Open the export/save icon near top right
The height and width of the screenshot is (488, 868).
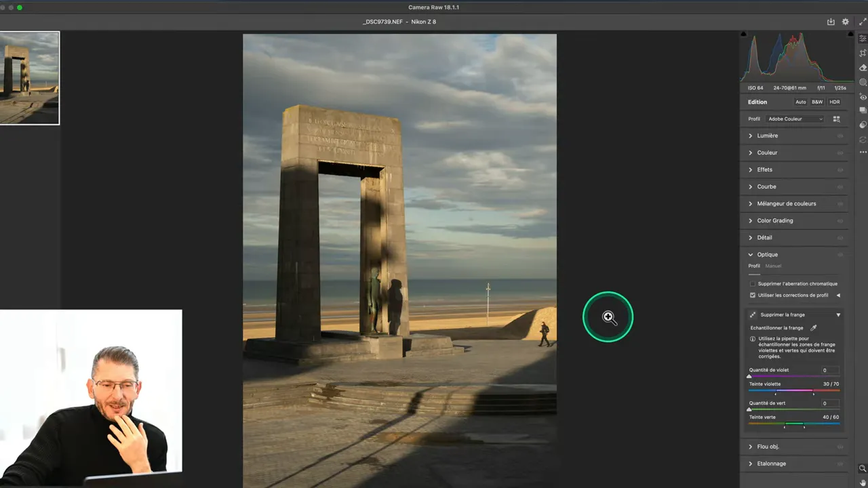click(830, 22)
